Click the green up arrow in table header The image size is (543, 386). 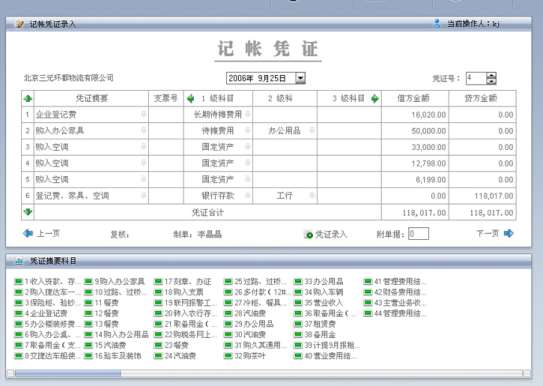(28, 99)
